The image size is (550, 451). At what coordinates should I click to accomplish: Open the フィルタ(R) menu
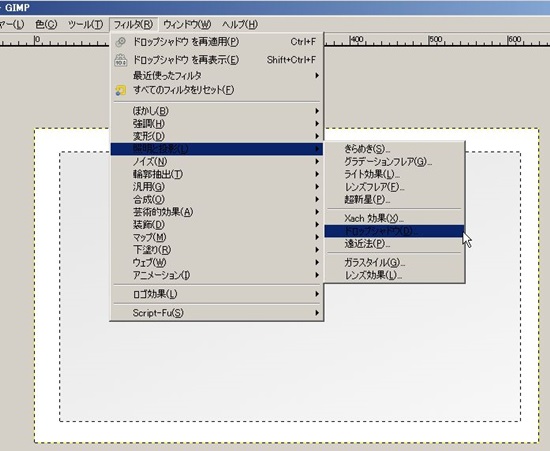[x=133, y=25]
